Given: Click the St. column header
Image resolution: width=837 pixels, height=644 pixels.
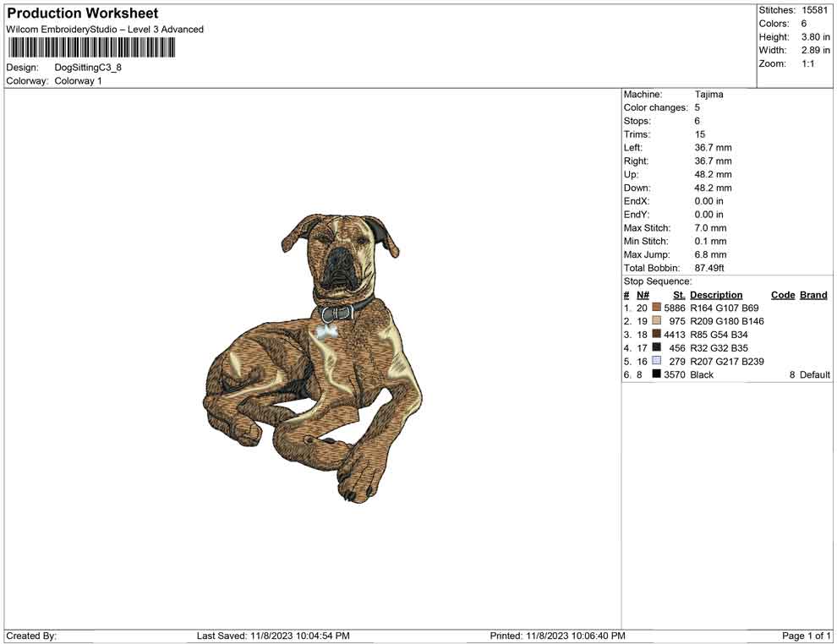Looking at the screenshot, I should pyautogui.click(x=679, y=295).
